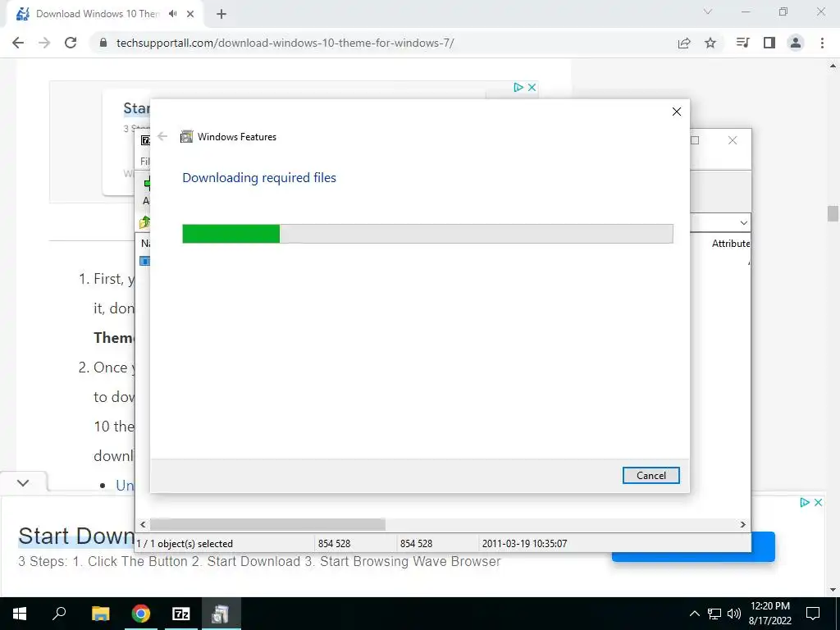Screen dimensions: 840x630
Task: Open taskbar search
Action: (59, 614)
